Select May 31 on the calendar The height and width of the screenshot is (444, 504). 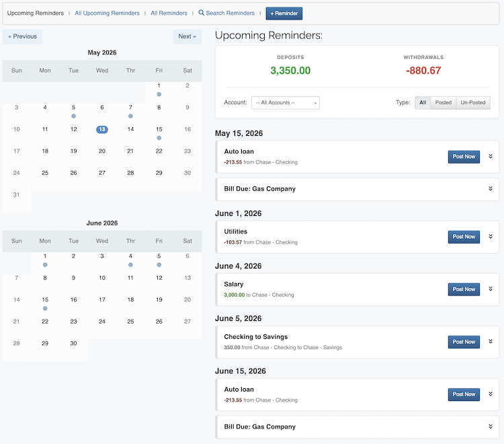[16, 194]
